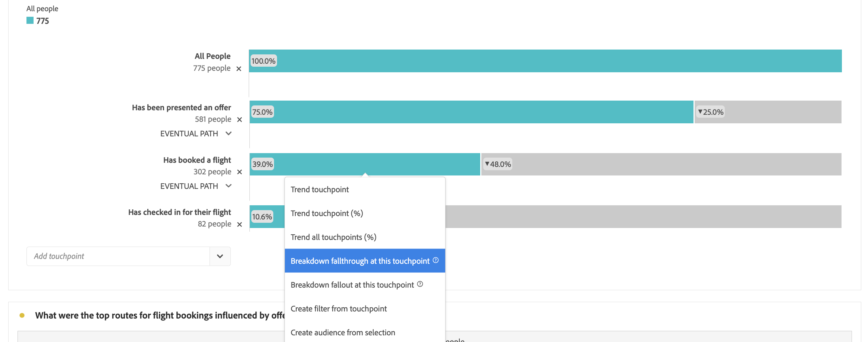Open help icon beside Breakdown fallout at this touchpoint
This screenshot has height=342, width=868.
(420, 284)
